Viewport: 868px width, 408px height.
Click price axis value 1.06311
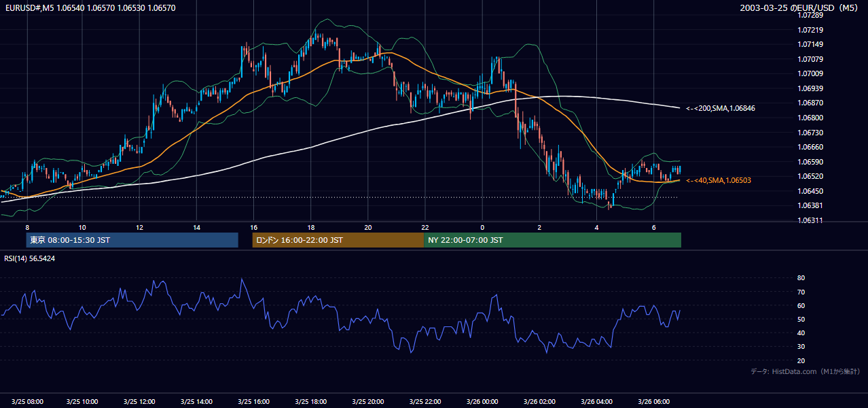click(x=810, y=220)
